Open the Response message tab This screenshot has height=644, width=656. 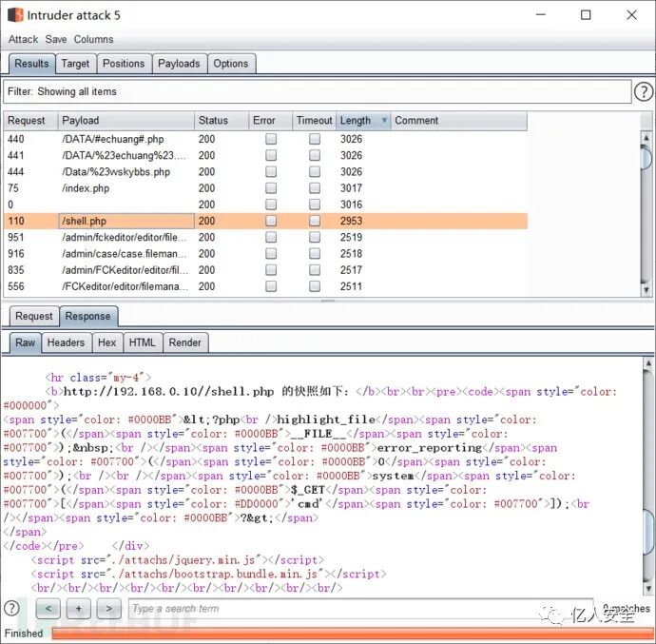87,316
